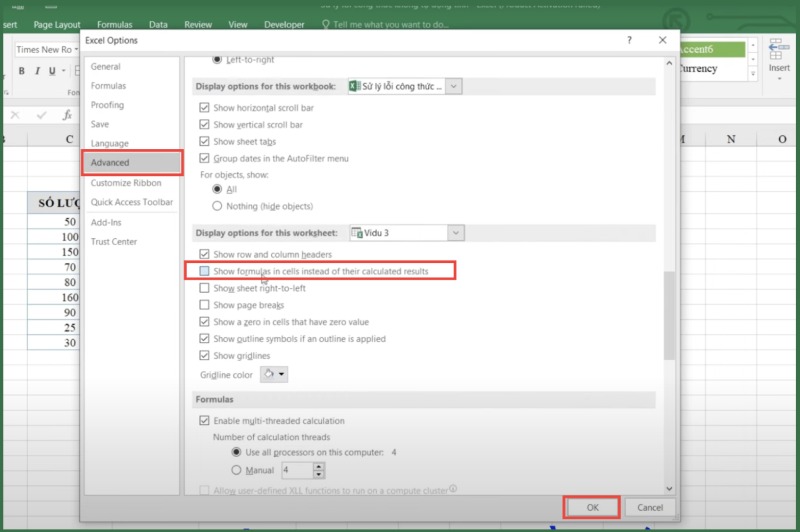Open the worksheet Vidu 3 dropdown
Viewport: 800px width, 532px height.
(x=456, y=233)
